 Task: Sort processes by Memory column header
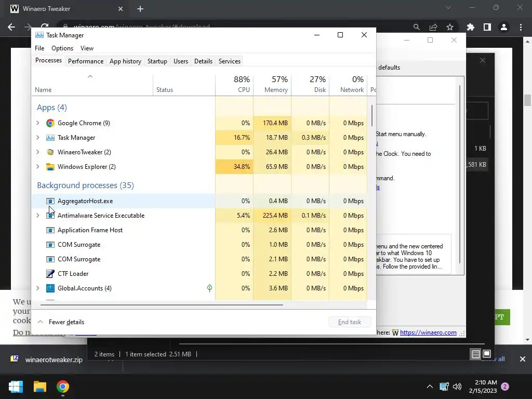click(x=272, y=84)
